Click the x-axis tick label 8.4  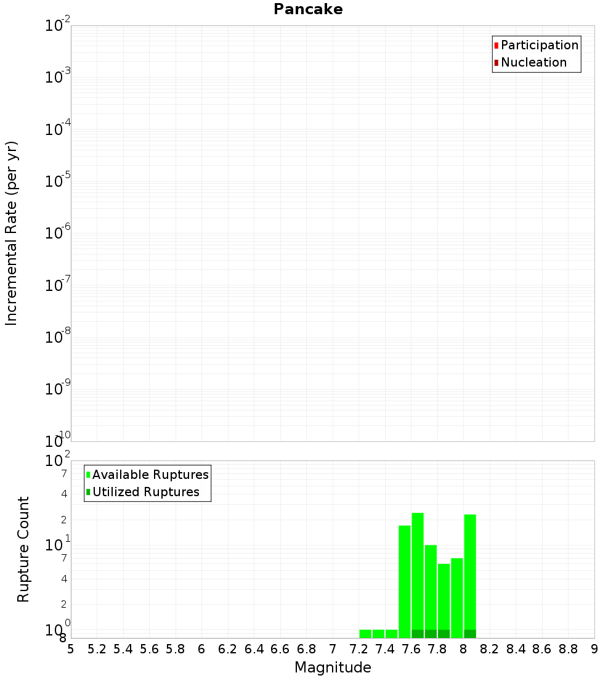(x=516, y=649)
